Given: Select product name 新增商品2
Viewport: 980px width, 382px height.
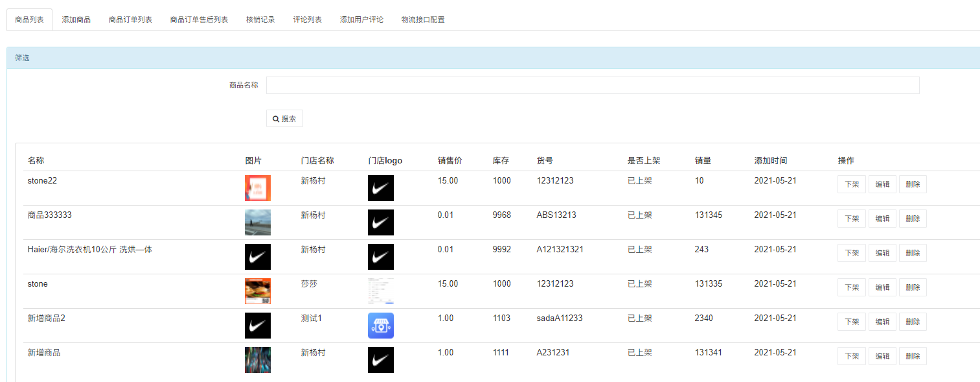Looking at the screenshot, I should click(x=47, y=318).
